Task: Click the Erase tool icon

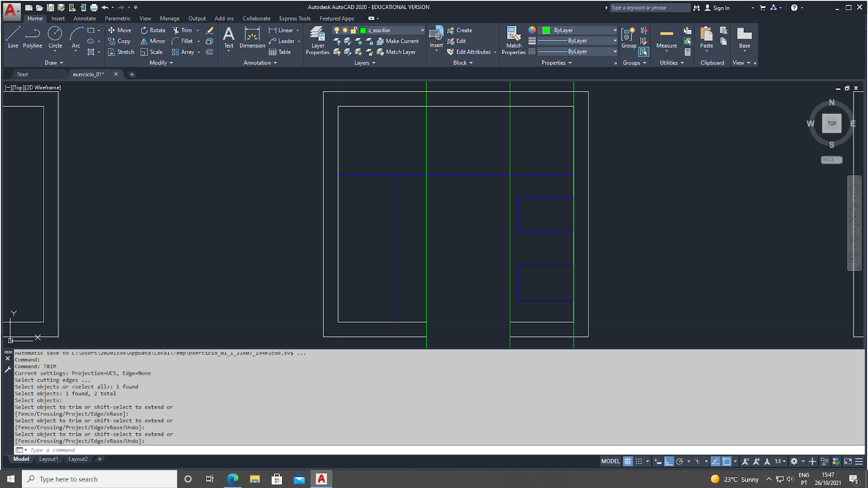Action: [x=210, y=30]
